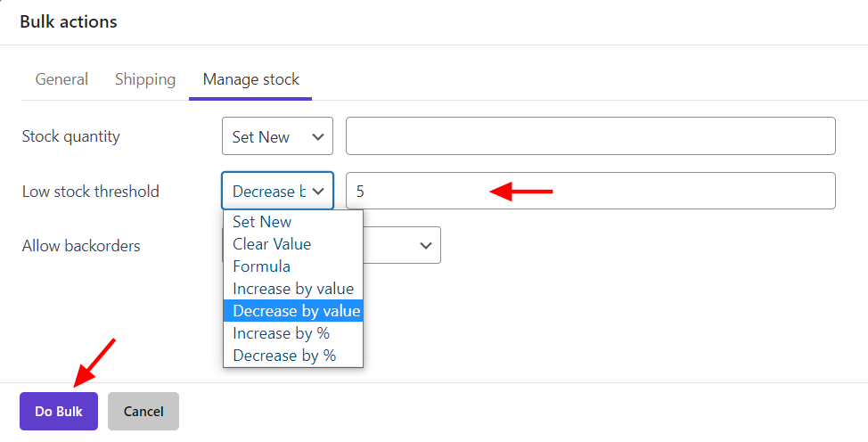Screen dimensions: 868x442
Task: Pick 'Increase by %' from the list
Action: [281, 333]
